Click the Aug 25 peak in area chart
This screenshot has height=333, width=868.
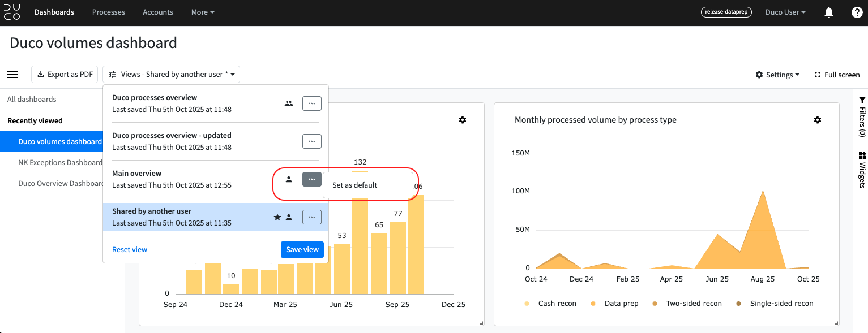click(x=763, y=192)
